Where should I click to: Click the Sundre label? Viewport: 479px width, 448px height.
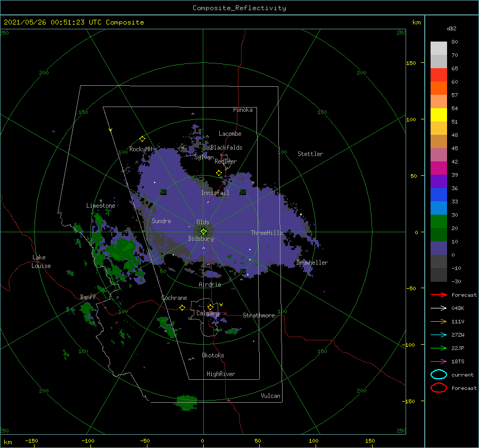(x=161, y=221)
